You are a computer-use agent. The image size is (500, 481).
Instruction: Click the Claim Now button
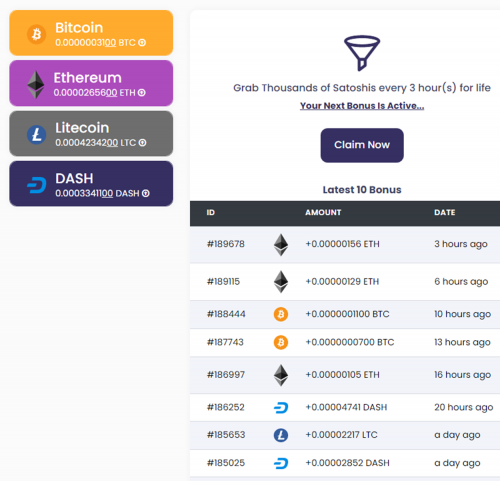click(362, 145)
